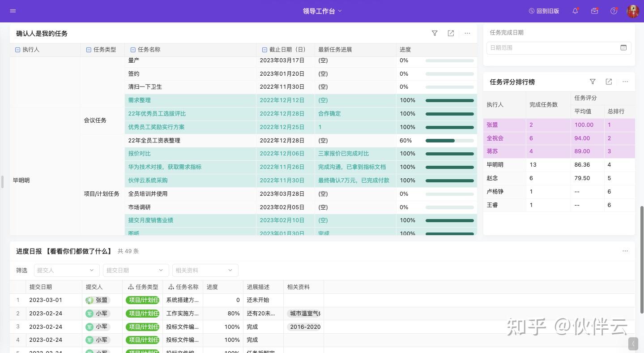Viewport: 644px width, 353px height.
Task: Select the 全员培训并使用 task row
Action: click(x=301, y=194)
